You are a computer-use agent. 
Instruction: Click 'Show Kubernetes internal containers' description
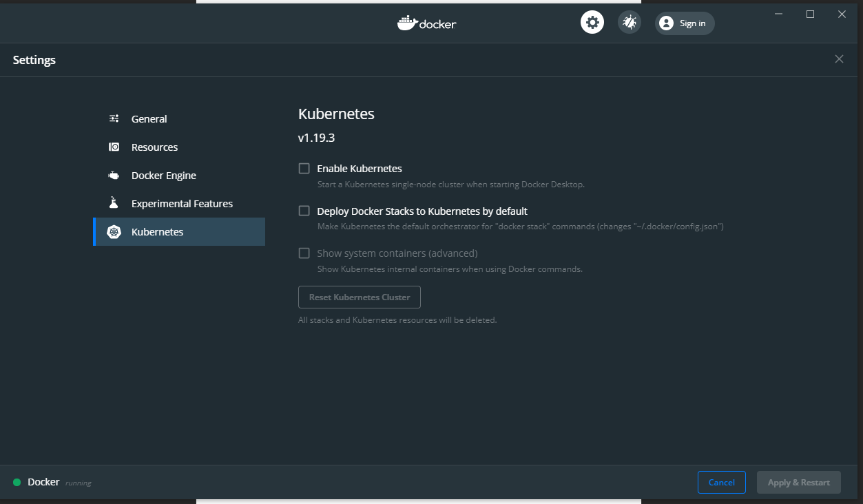[450, 269]
